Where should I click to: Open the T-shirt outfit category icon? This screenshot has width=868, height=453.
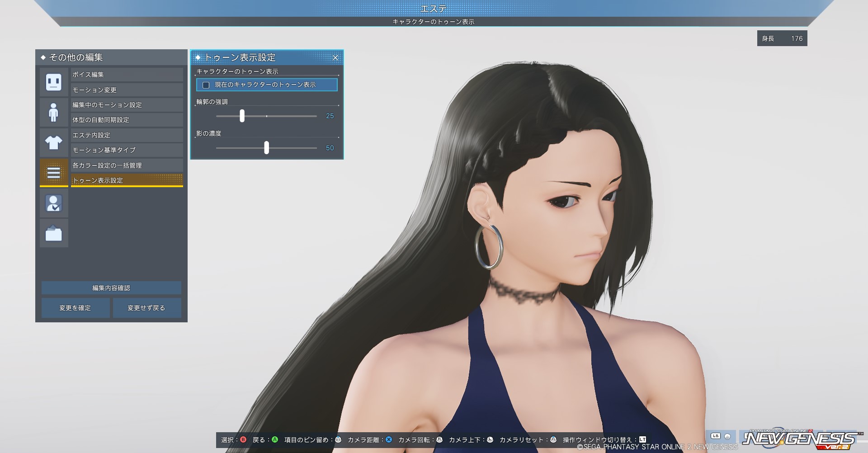pyautogui.click(x=54, y=142)
